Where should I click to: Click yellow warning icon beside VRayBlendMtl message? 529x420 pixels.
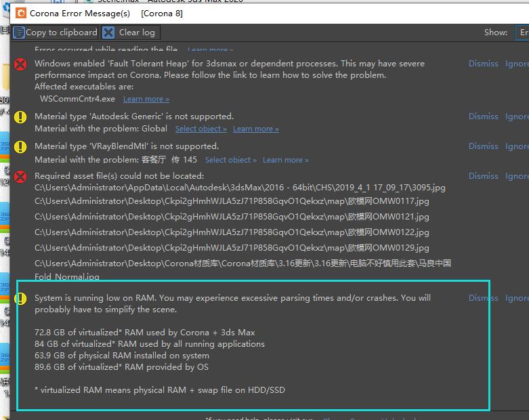tap(21, 147)
